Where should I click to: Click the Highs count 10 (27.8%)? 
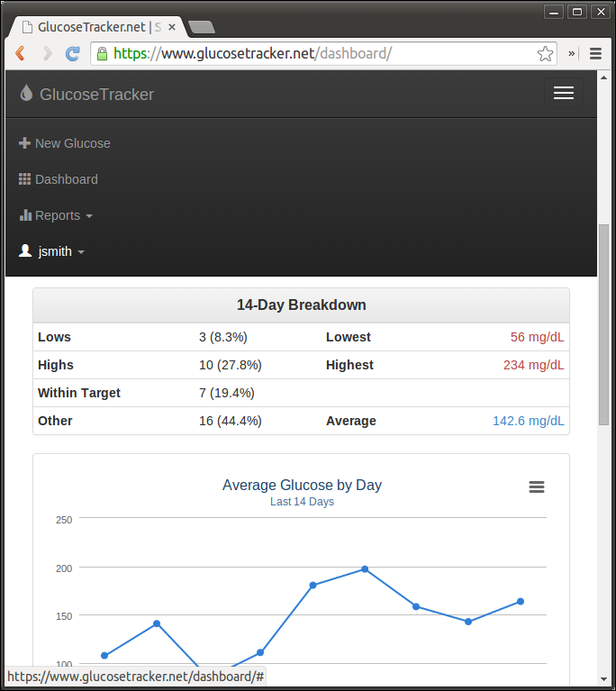[230, 365]
